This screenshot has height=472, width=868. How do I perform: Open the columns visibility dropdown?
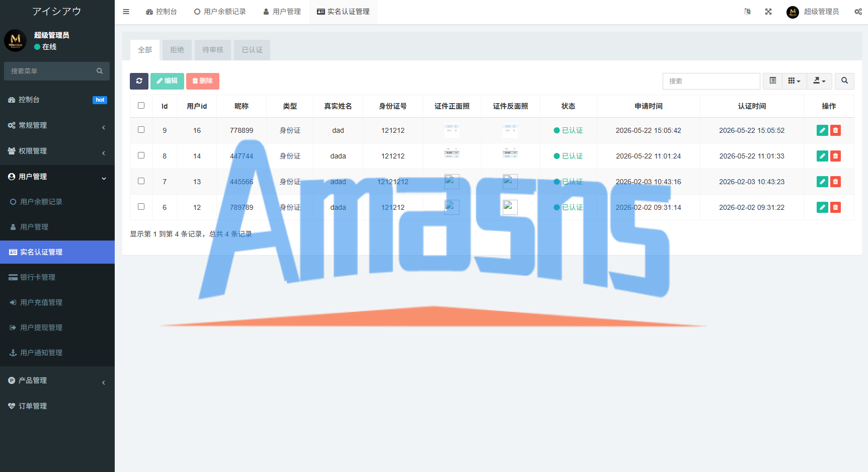coord(795,81)
